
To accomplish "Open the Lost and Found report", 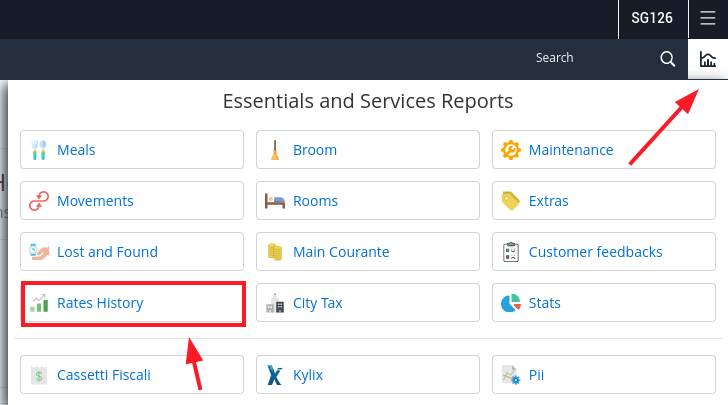I will pos(132,252).
